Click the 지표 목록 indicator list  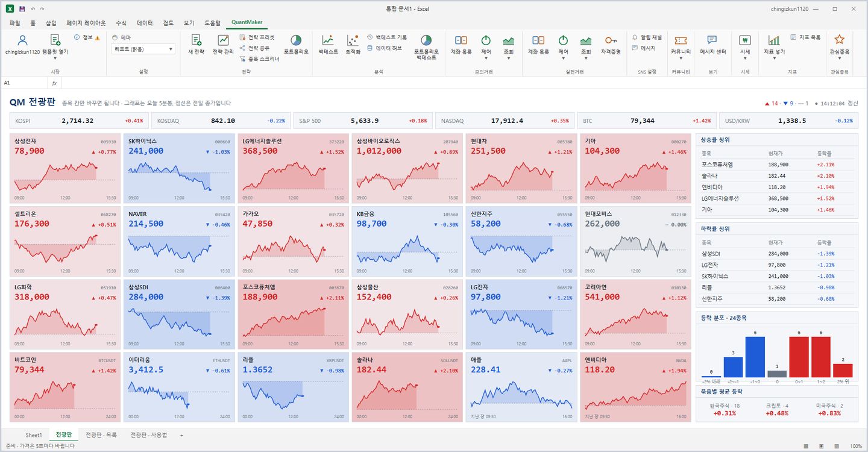coord(805,37)
